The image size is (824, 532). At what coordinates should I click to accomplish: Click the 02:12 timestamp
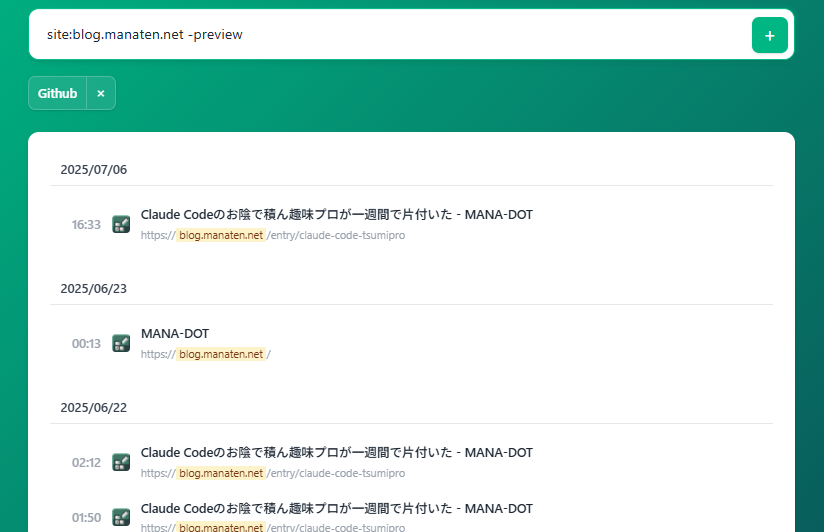(x=86, y=463)
